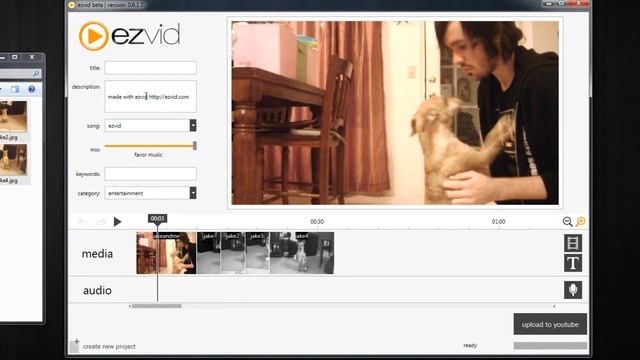Zoom out the timeline

(567, 221)
